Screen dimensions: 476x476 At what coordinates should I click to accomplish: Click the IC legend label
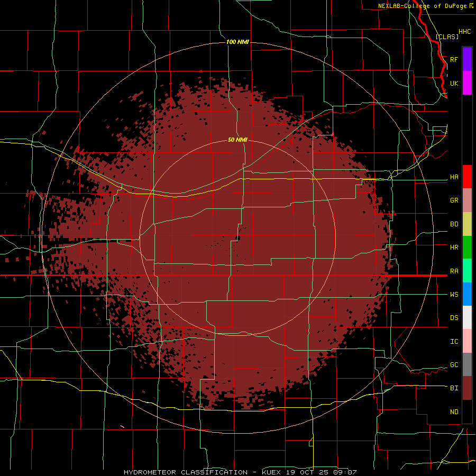[454, 342]
